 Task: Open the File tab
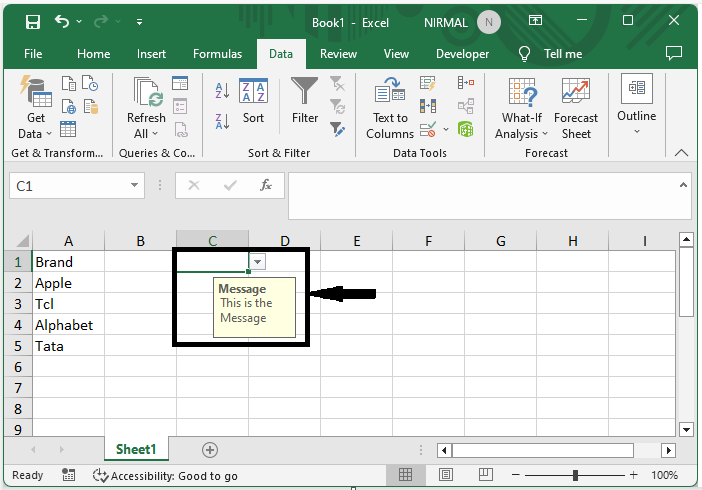pyautogui.click(x=33, y=54)
